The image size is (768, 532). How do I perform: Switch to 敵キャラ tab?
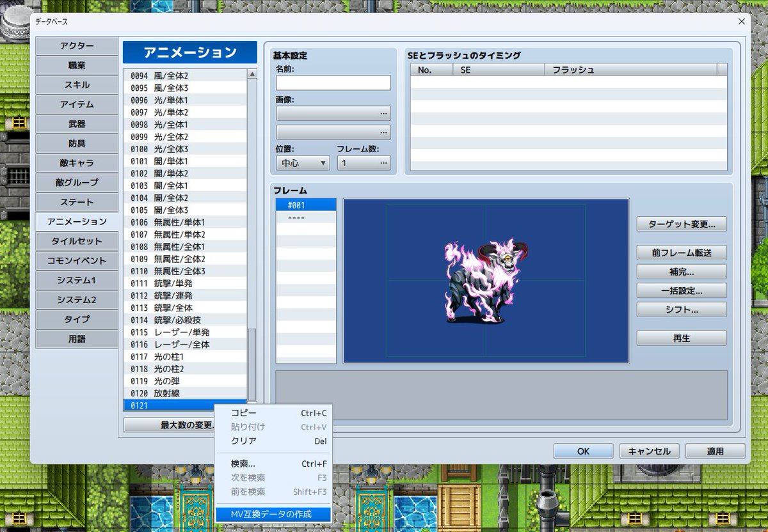[77, 163]
